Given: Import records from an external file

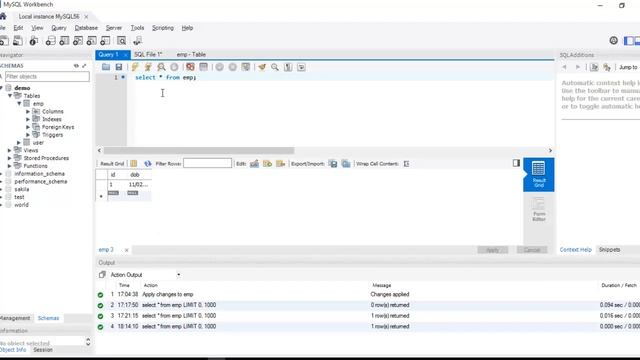Looking at the screenshot, I should (x=346, y=164).
